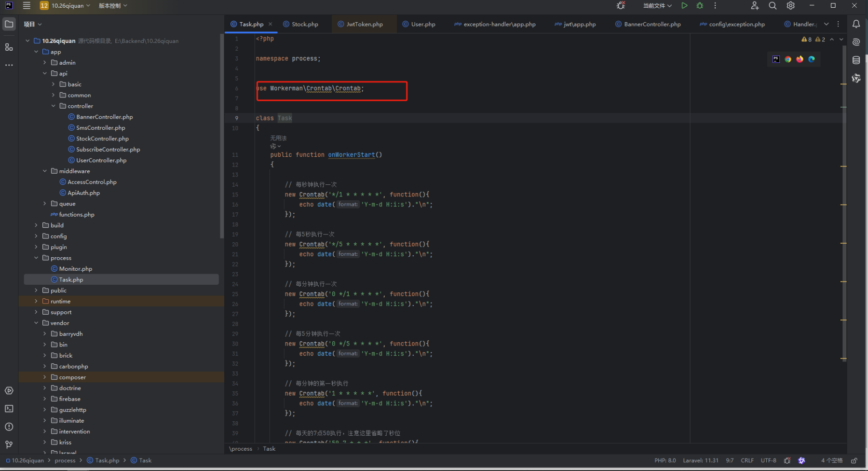Change UTF-8 file encoding setting
The image size is (868, 471).
[769, 461]
